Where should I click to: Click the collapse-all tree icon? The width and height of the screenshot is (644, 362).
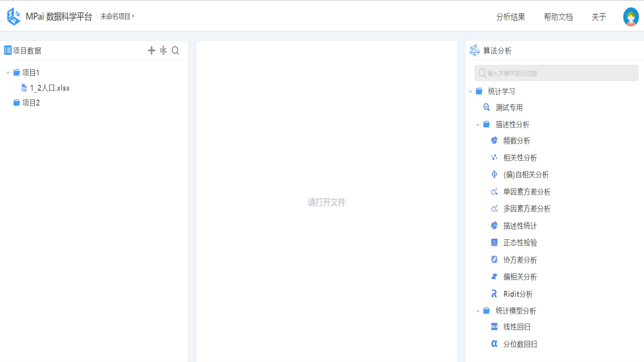163,51
